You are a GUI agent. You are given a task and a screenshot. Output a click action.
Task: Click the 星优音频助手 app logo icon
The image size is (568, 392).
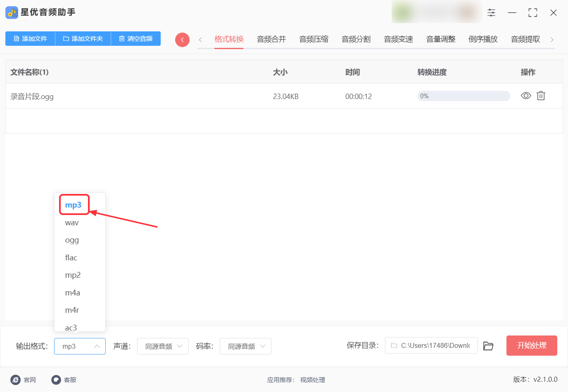coord(12,12)
